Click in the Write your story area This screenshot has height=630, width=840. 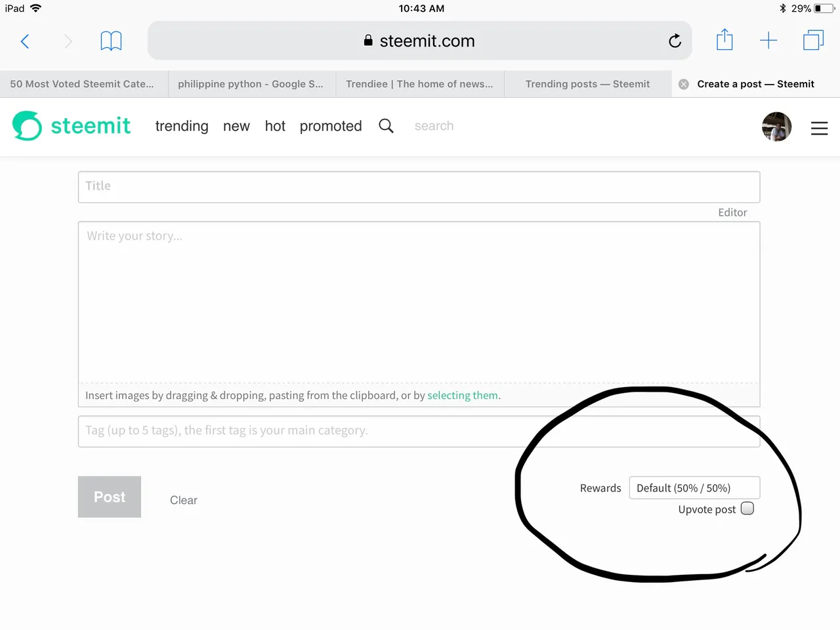pyautogui.click(x=419, y=302)
